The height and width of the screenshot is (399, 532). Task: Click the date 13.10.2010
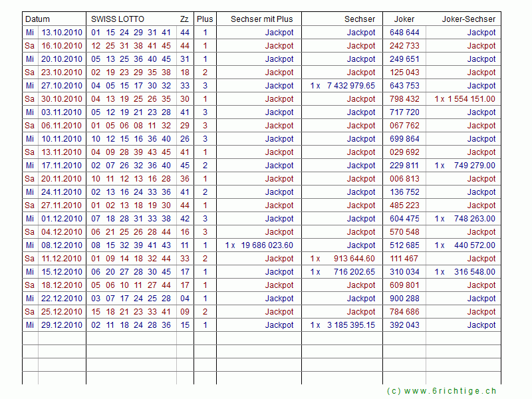62,33
